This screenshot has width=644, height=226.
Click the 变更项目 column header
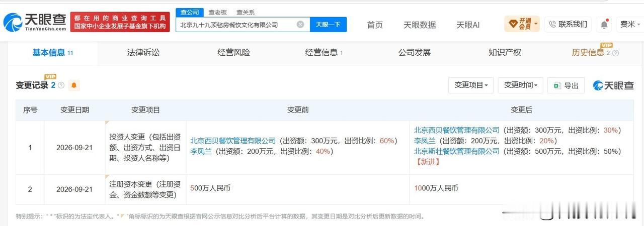pyautogui.click(x=145, y=110)
